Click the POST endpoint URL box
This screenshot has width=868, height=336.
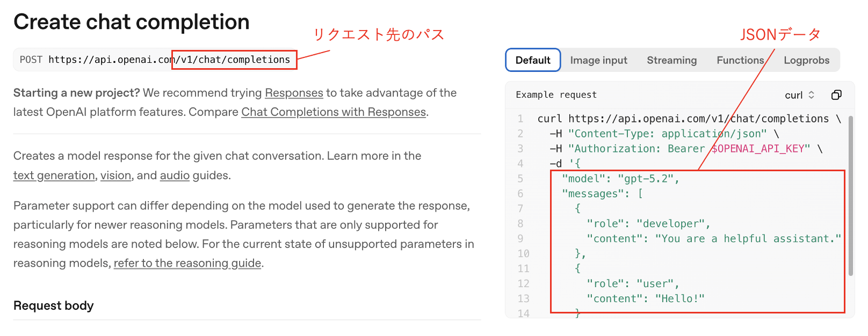[155, 60]
